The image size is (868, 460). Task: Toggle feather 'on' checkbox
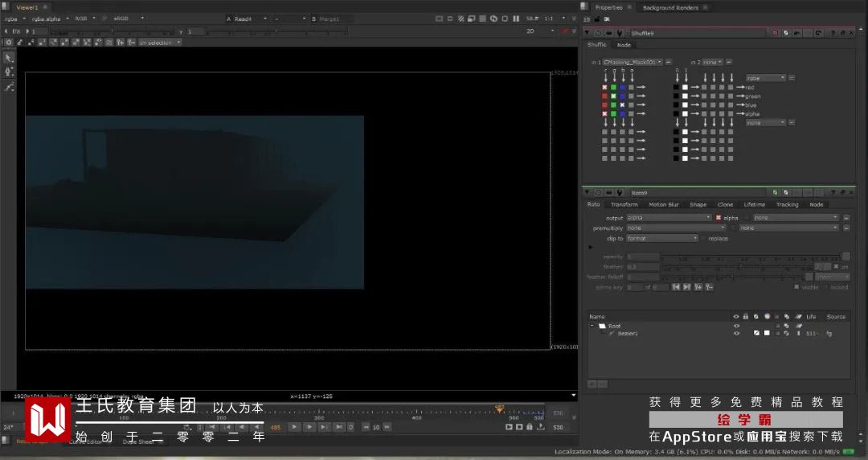836,266
